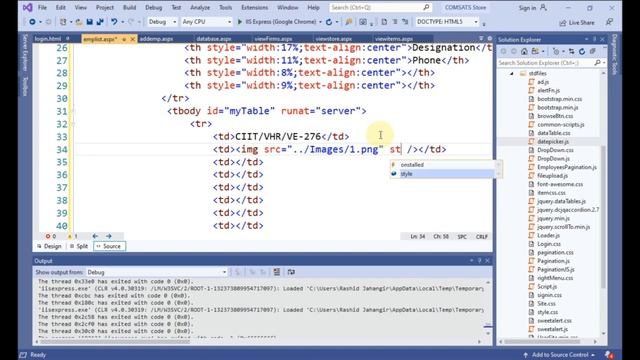Open the Build menu
The height and width of the screenshot is (360, 640).
129,8
